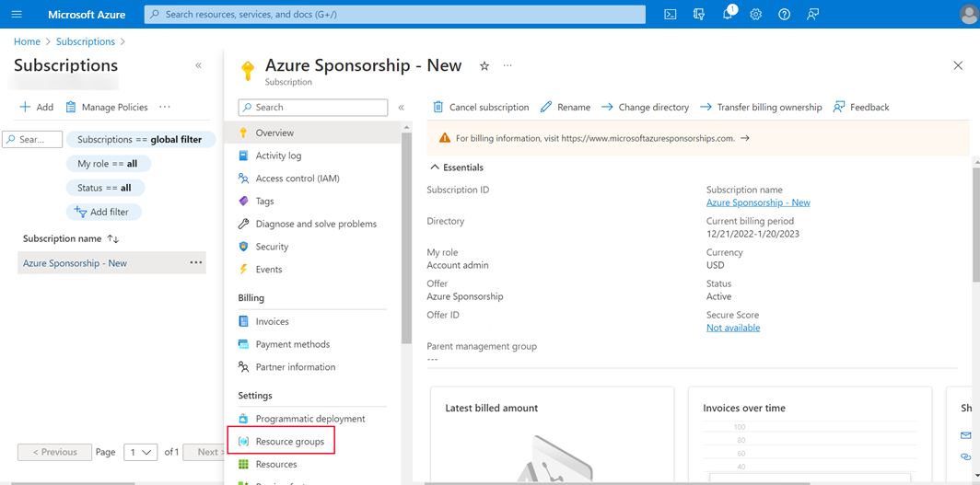
Task: Add a filter to subscriptions list
Action: click(x=104, y=213)
